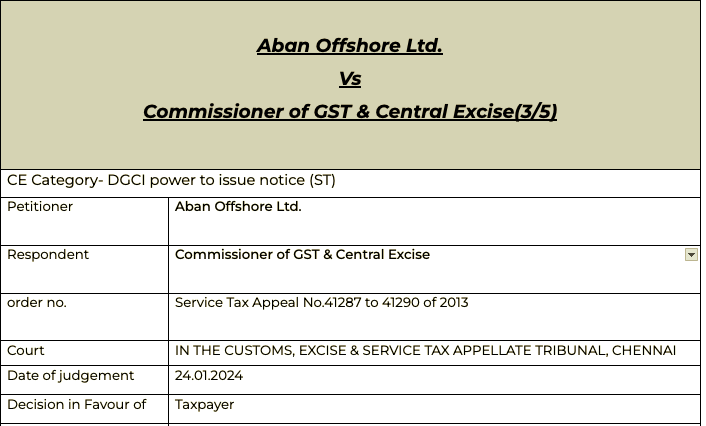This screenshot has width=706, height=426.
Task: Click the 'Vs' heading text
Action: point(350,79)
